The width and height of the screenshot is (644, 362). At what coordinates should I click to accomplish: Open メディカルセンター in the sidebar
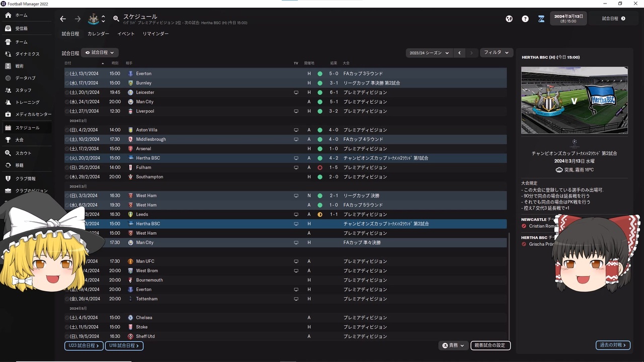pyautogui.click(x=27, y=114)
